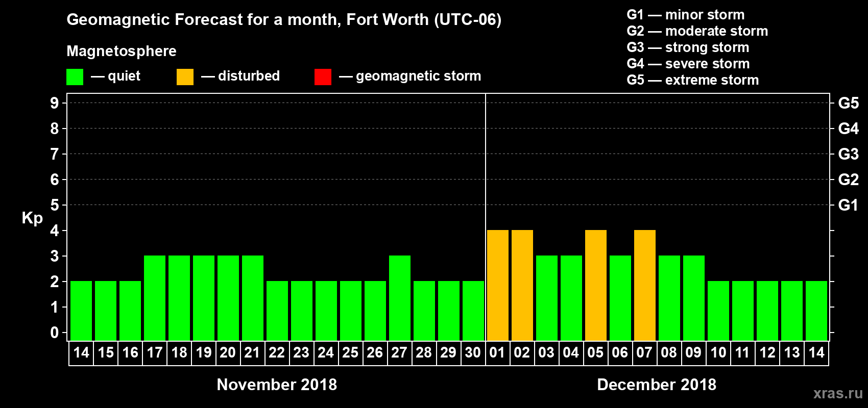Click date label 23 in November

pyautogui.click(x=302, y=353)
